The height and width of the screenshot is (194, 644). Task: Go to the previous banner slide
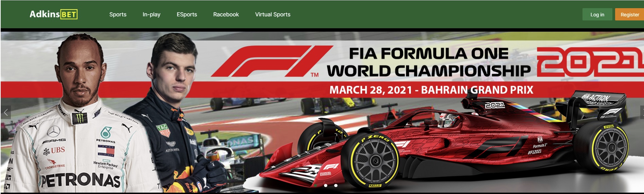click(5, 112)
